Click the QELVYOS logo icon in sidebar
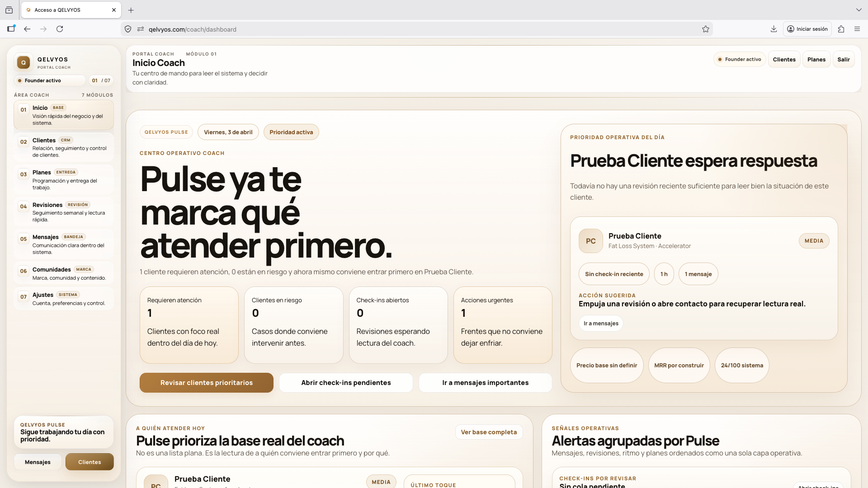868x488 pixels. coord(24,62)
